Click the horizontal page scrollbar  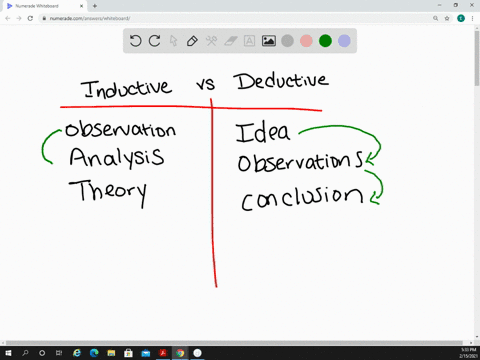tap(234, 343)
